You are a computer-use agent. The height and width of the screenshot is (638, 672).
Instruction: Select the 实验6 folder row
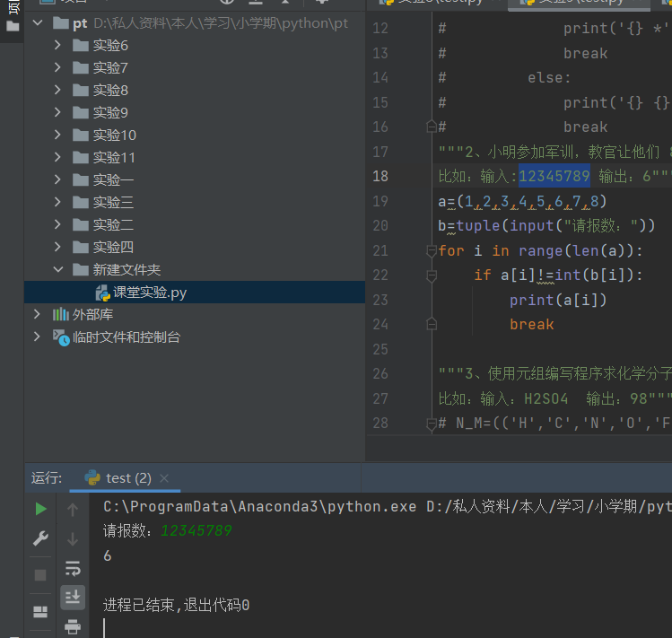(195, 45)
